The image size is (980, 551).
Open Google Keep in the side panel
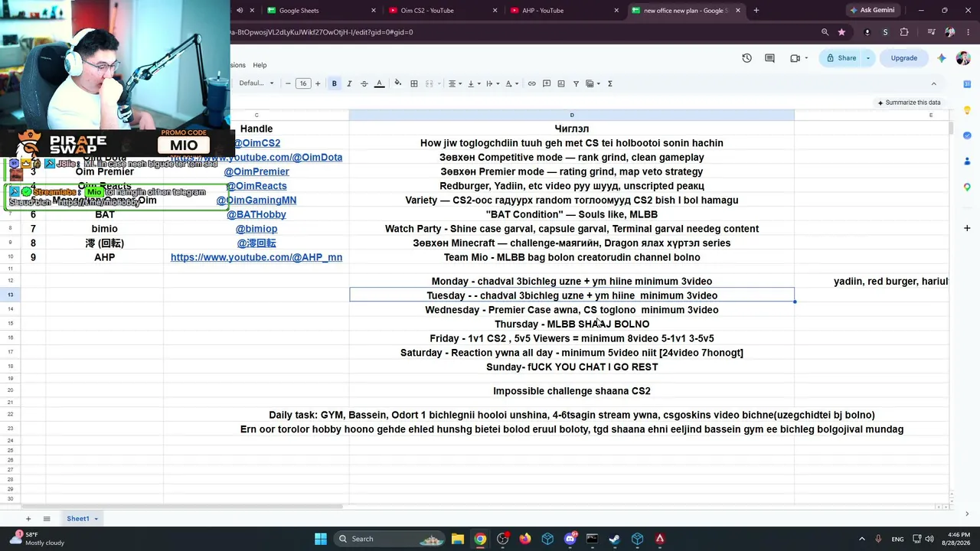click(967, 111)
